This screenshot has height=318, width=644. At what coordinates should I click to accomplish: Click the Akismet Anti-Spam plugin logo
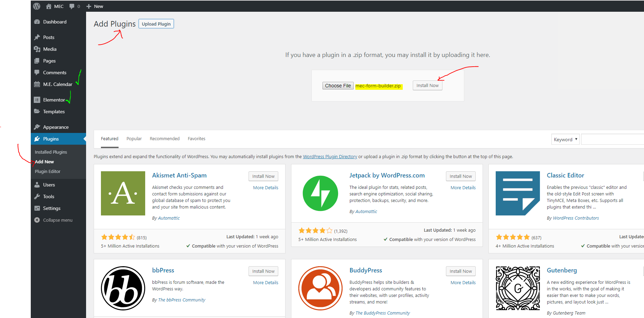123,193
